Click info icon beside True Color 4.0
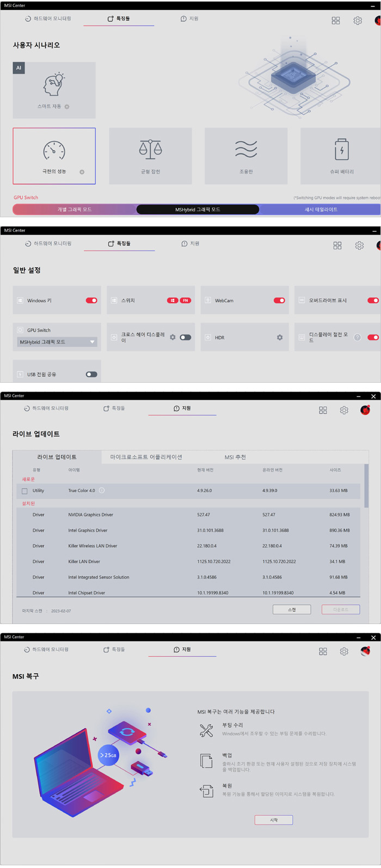This screenshot has height=868, width=381. tap(102, 491)
